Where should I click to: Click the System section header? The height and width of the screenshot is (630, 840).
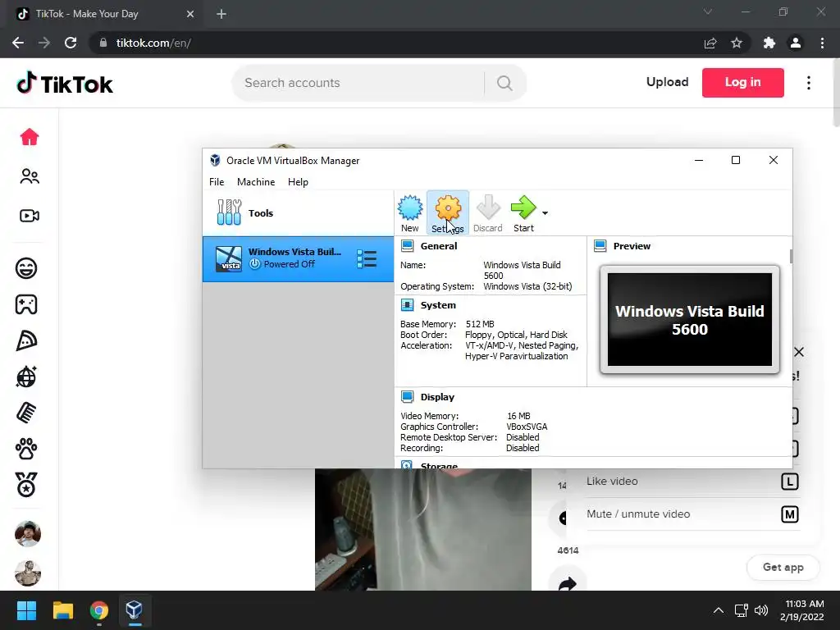(x=438, y=305)
